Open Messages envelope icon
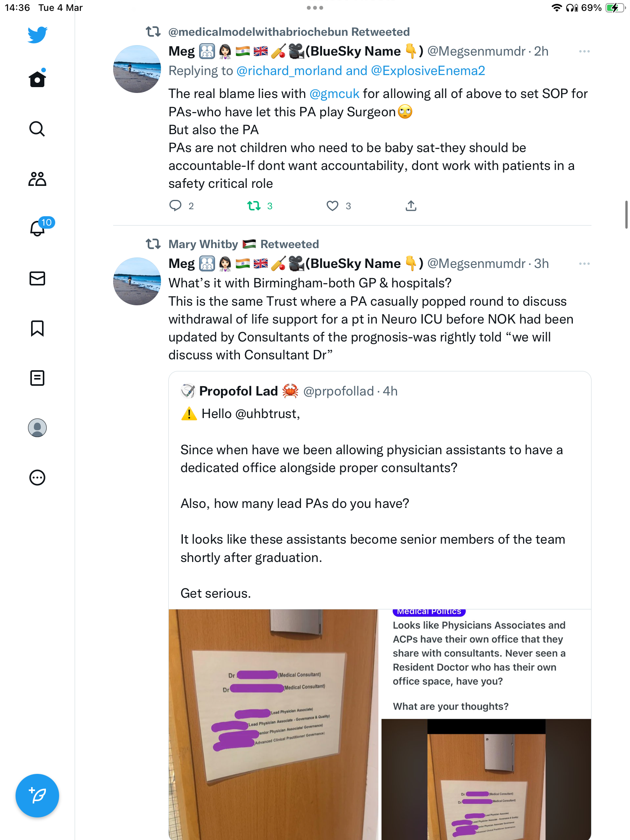The height and width of the screenshot is (840, 630). [37, 278]
